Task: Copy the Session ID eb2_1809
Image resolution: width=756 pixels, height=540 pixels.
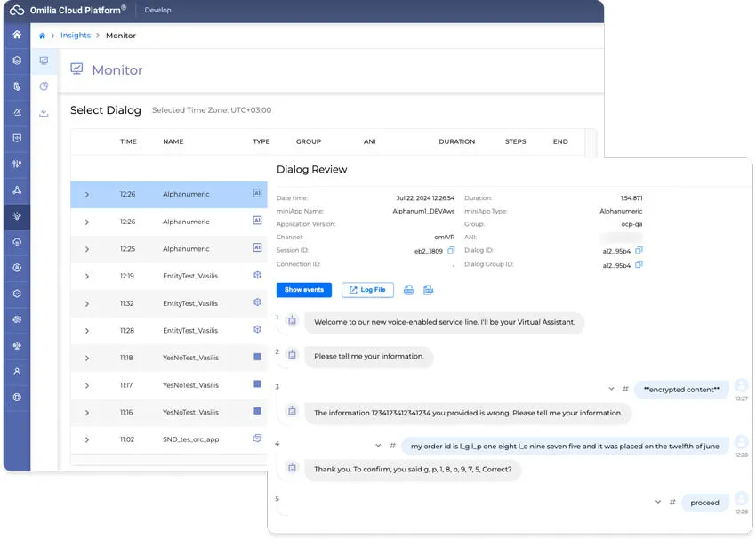Action: click(451, 251)
